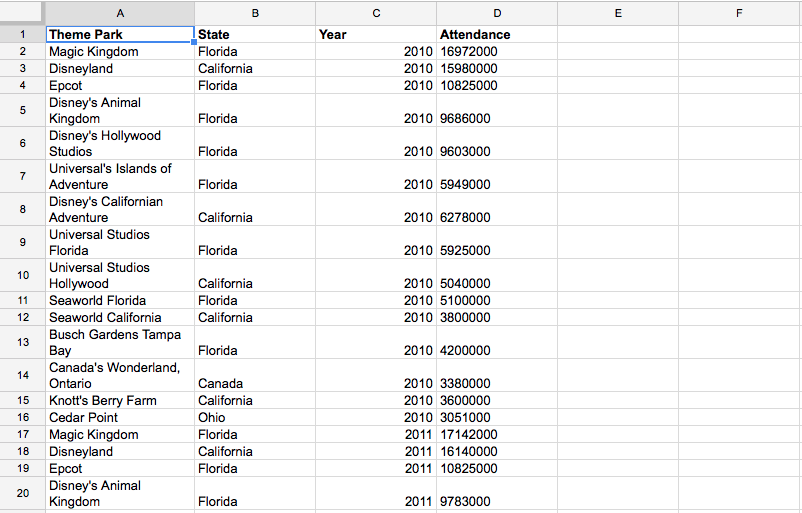This screenshot has height=513, width=802.
Task: Select column D header
Action: click(x=497, y=13)
